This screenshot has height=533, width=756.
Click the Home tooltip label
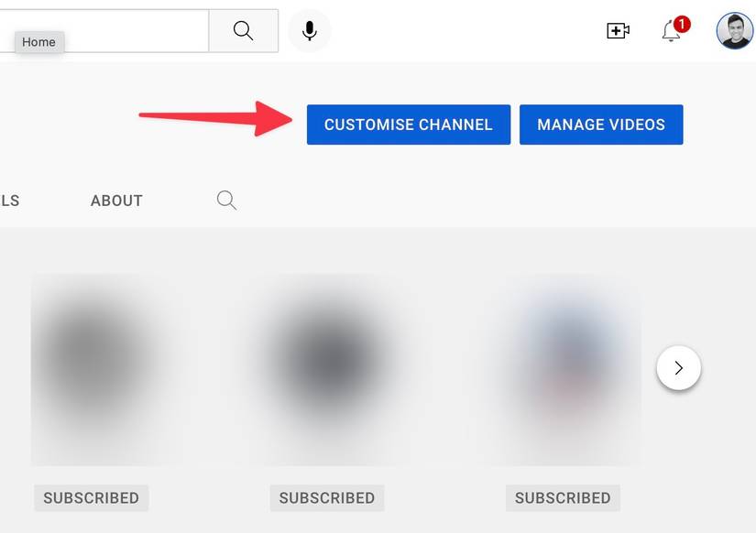coord(38,41)
